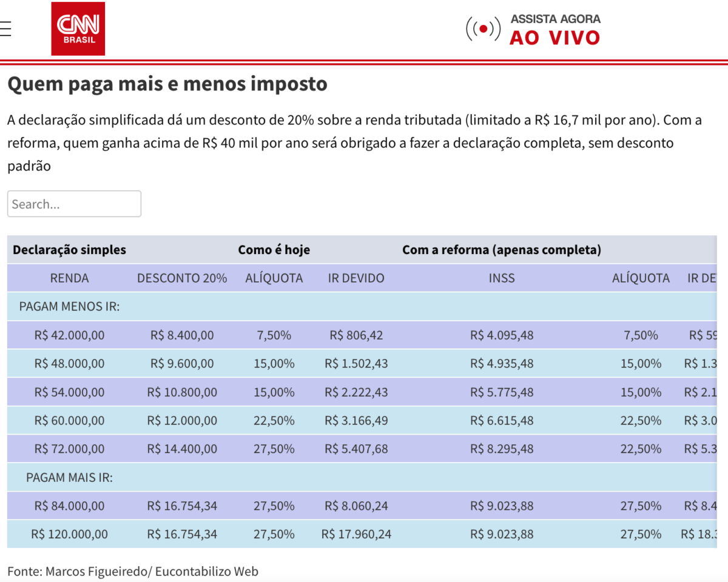This screenshot has height=582, width=728.
Task: Select the tax due cell R$ 1.502,43
Action: pyautogui.click(x=356, y=364)
